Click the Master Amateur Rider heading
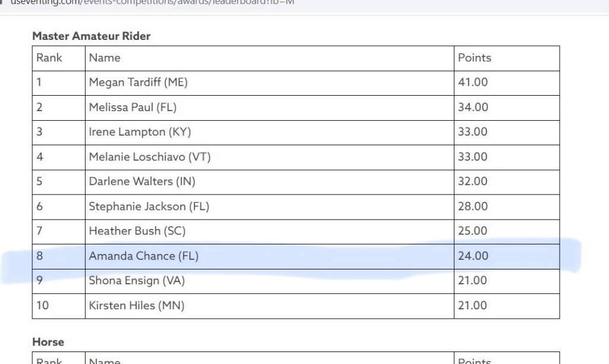This screenshot has height=364, width=609. point(91,36)
